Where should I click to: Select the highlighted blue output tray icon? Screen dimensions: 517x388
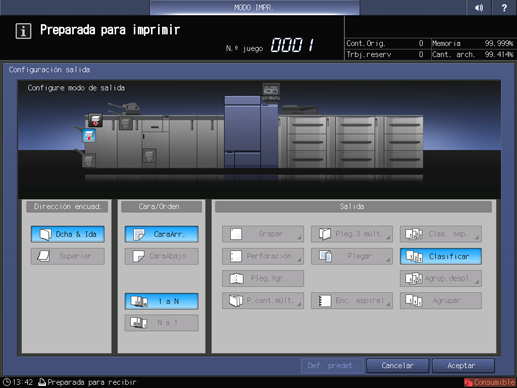[x=89, y=136]
